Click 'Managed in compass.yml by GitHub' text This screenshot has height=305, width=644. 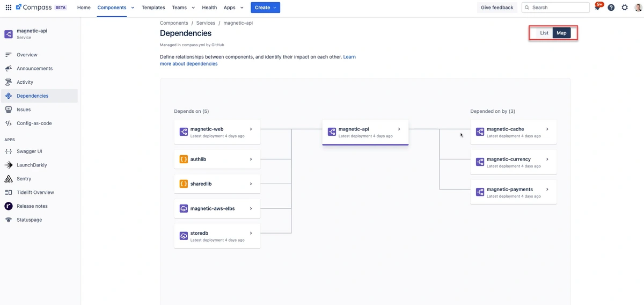click(192, 45)
